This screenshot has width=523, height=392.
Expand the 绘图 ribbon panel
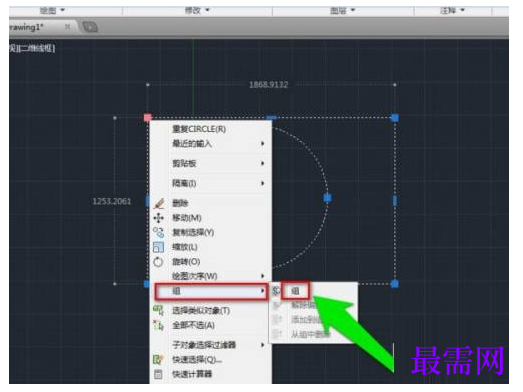click(x=52, y=10)
